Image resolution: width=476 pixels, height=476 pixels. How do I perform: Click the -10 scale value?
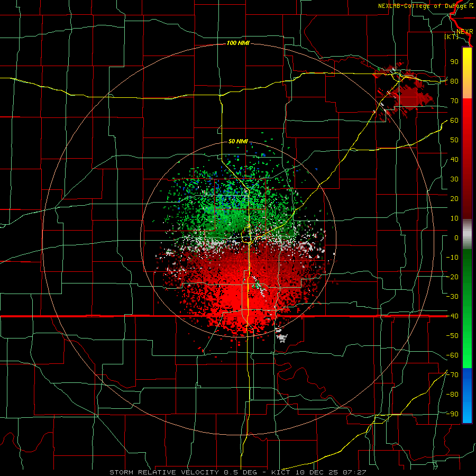(x=452, y=258)
